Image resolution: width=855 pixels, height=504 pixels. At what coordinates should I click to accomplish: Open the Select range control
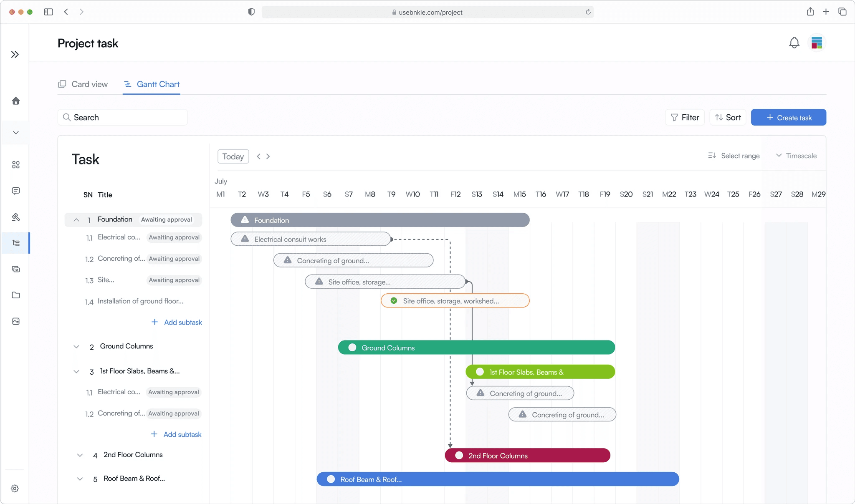734,156
